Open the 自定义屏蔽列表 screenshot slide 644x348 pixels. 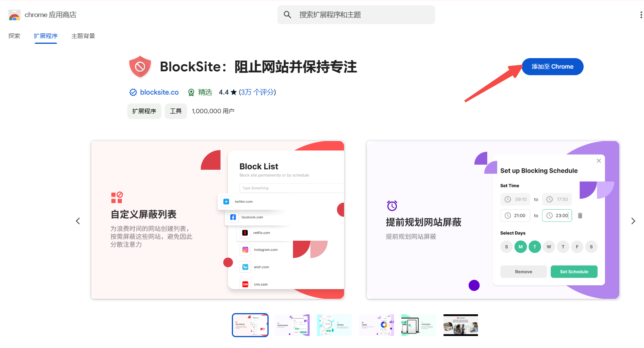tap(218, 220)
